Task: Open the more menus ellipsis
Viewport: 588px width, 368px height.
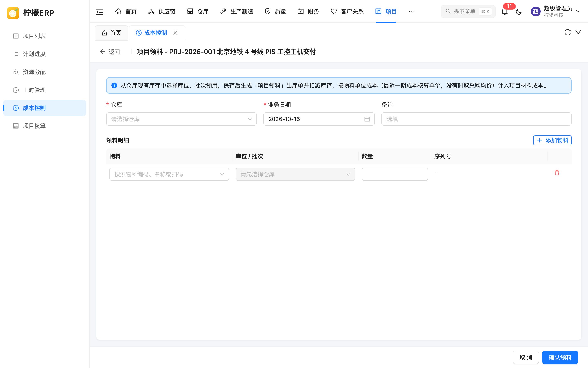Action: (411, 11)
